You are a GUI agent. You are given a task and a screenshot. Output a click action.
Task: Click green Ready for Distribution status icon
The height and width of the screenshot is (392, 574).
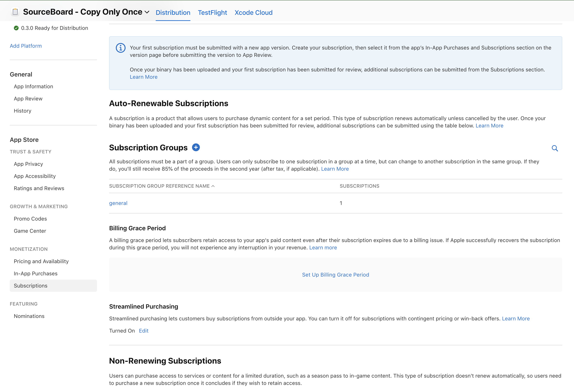[16, 28]
